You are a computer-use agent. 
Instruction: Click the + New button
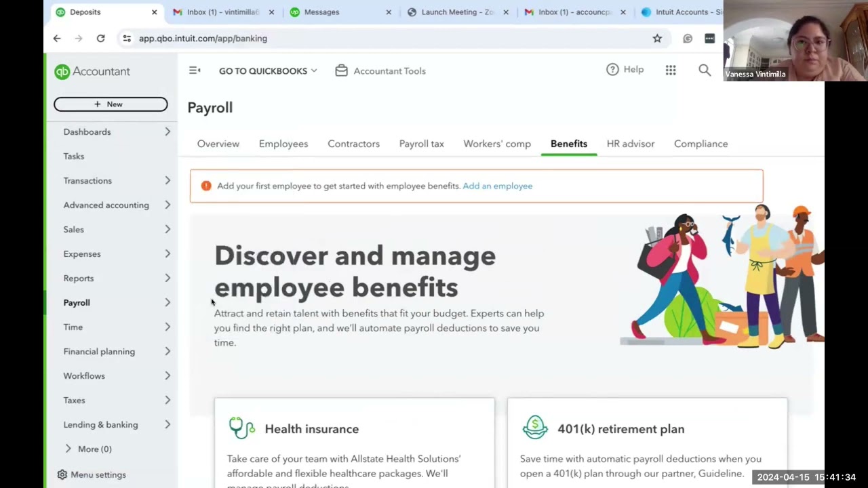click(x=111, y=104)
